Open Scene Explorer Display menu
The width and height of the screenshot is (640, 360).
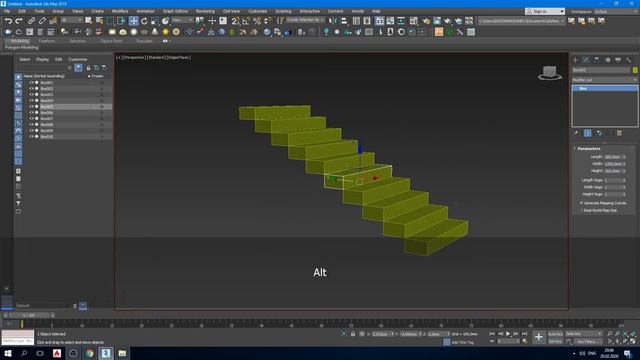42,59
